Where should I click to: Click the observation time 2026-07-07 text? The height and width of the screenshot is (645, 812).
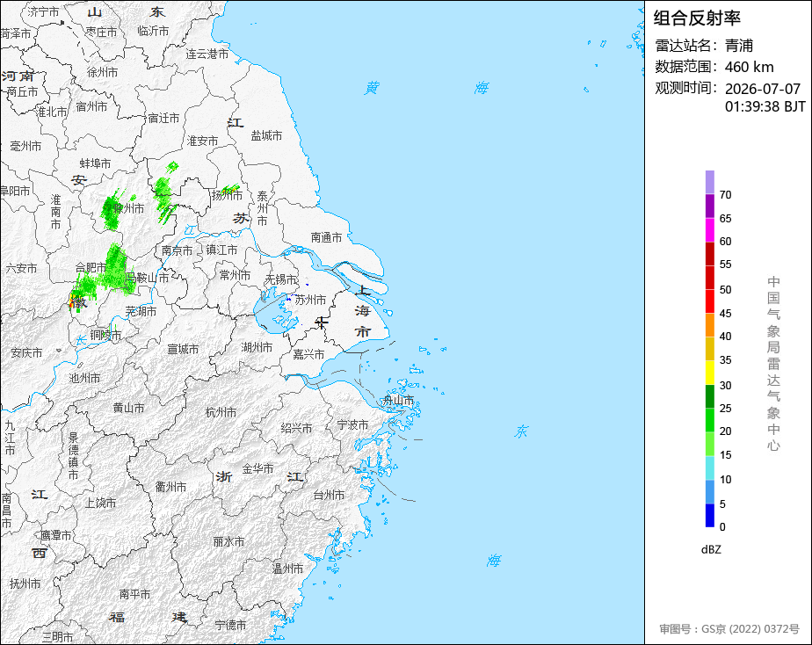[x=763, y=89]
